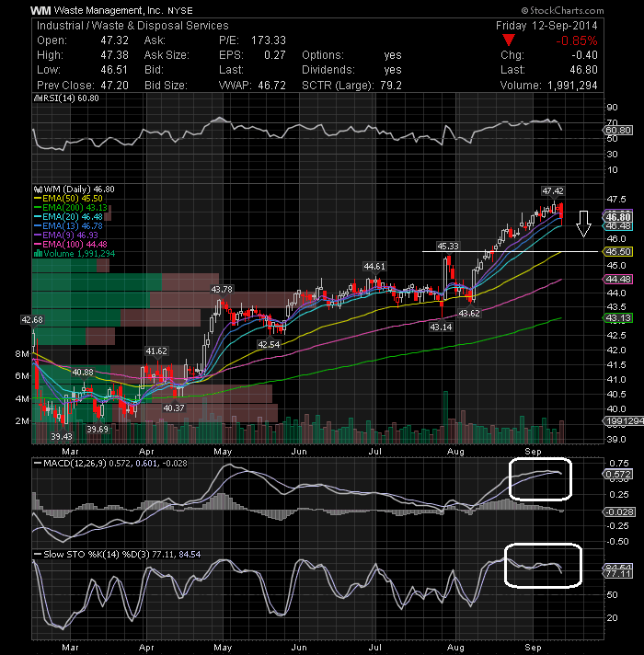Click the EPS value 0.27

[x=275, y=55]
